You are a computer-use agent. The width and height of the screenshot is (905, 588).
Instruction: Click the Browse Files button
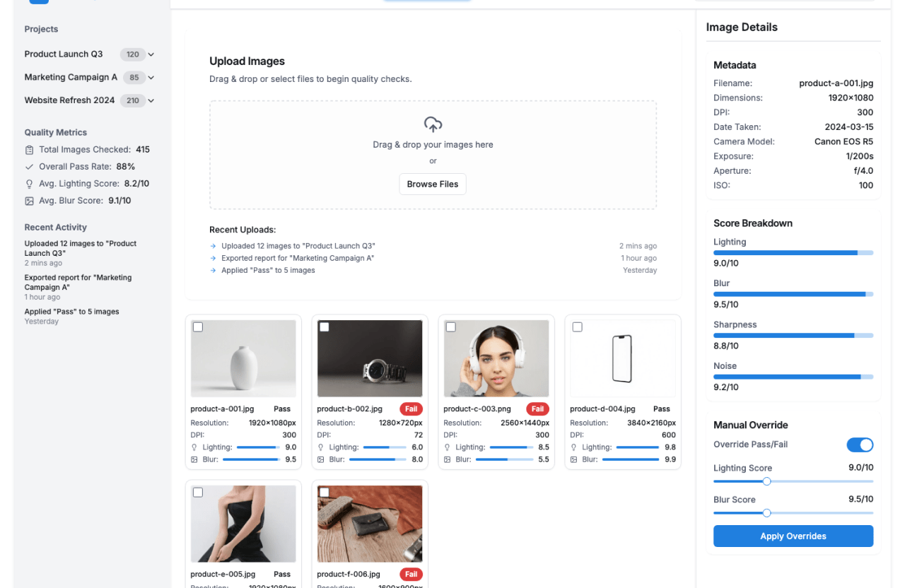tap(433, 184)
